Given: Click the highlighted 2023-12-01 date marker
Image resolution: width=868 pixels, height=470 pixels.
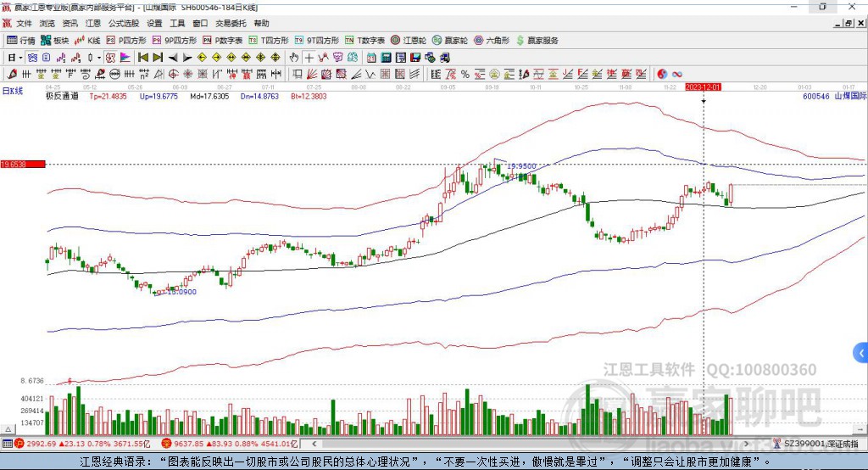Looking at the screenshot, I should [703, 87].
